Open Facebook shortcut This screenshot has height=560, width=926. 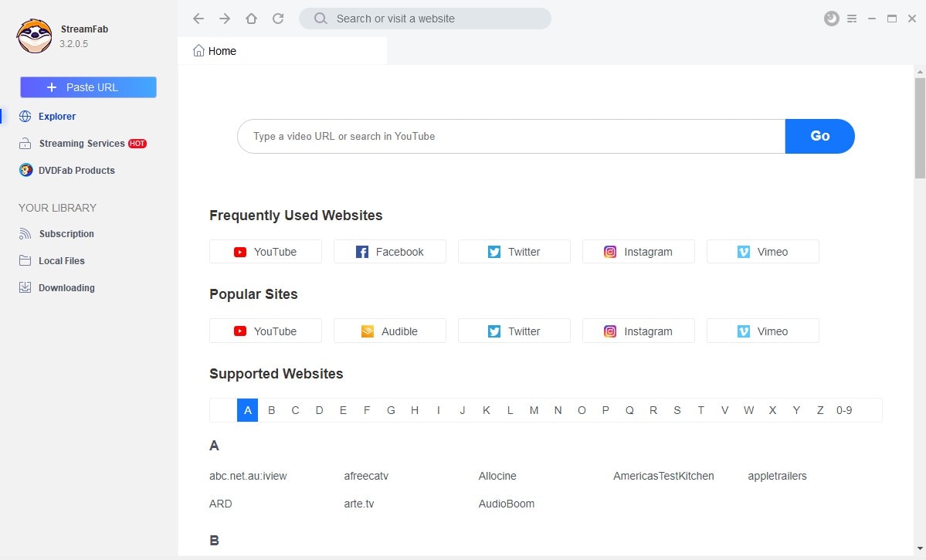[390, 252]
